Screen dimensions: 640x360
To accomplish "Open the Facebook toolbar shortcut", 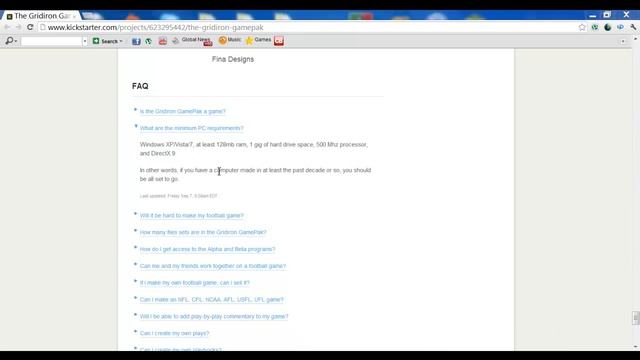I will [136, 41].
